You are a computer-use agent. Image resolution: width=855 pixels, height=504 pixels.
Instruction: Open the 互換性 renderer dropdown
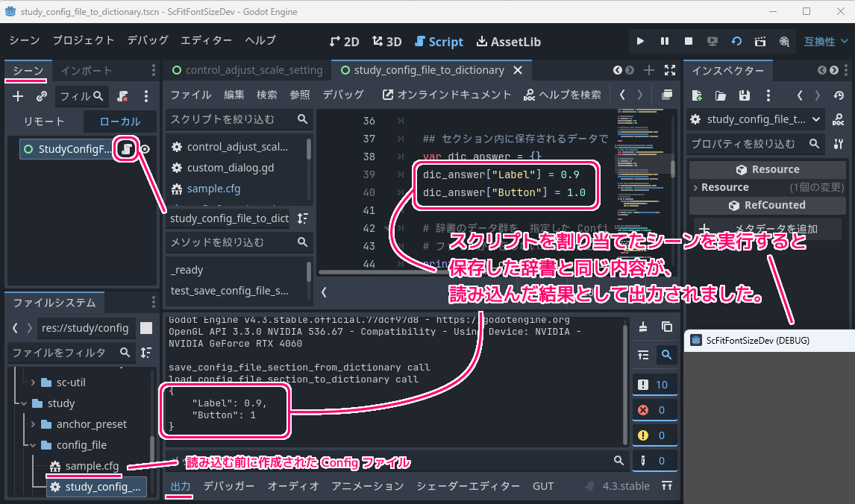pyautogui.click(x=825, y=42)
